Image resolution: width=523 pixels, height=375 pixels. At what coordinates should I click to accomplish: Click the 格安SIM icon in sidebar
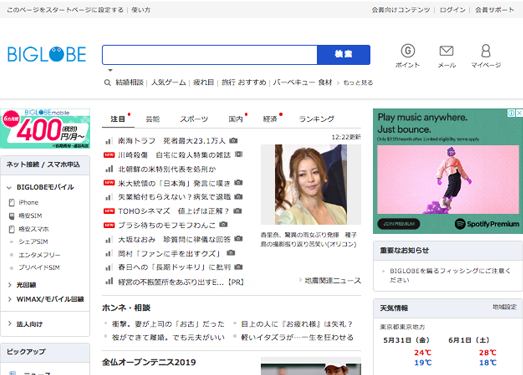click(x=12, y=216)
